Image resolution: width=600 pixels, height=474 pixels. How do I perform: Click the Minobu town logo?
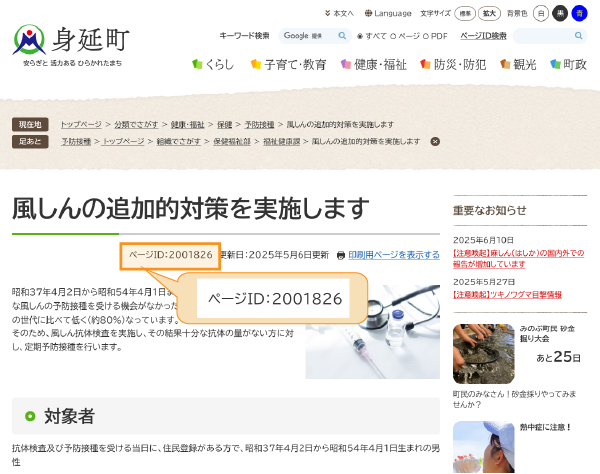point(71,45)
